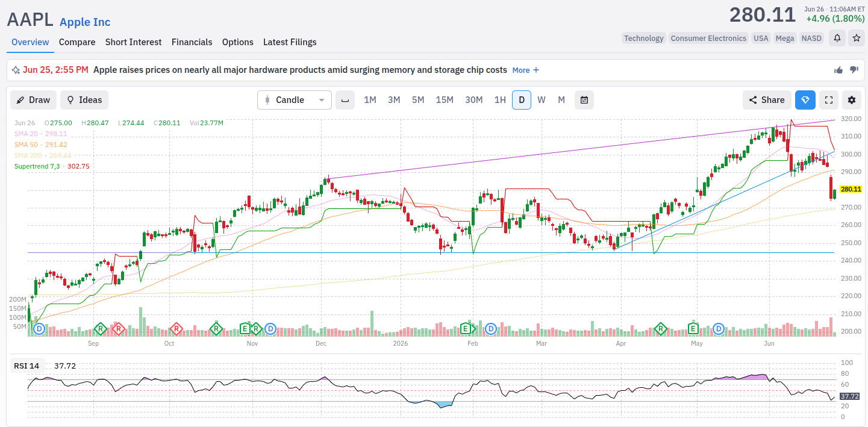Click the RSI 14 indicator label
Screen dimensions: 868x427
27,366
